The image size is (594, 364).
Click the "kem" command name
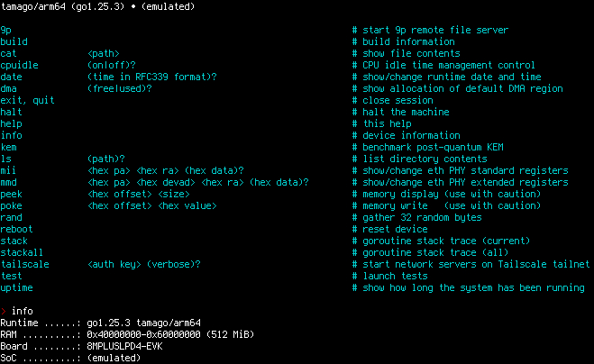[8, 147]
